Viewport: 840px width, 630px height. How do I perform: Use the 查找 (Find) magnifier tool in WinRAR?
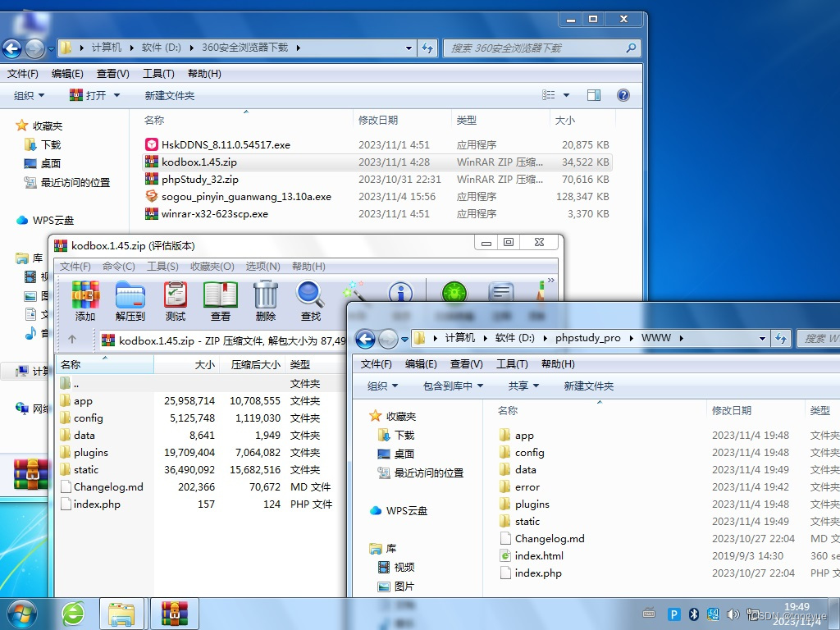click(308, 295)
